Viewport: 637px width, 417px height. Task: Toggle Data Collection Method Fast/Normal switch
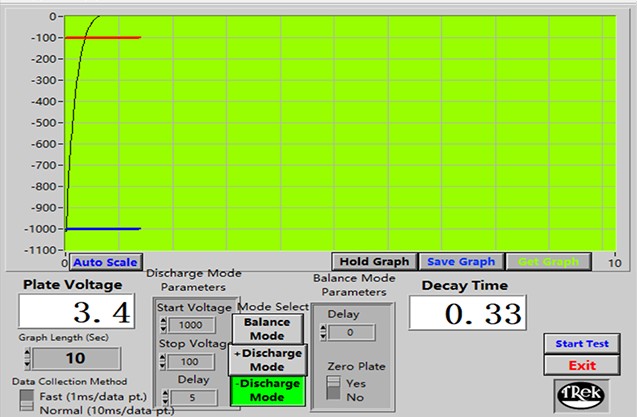click(x=27, y=402)
